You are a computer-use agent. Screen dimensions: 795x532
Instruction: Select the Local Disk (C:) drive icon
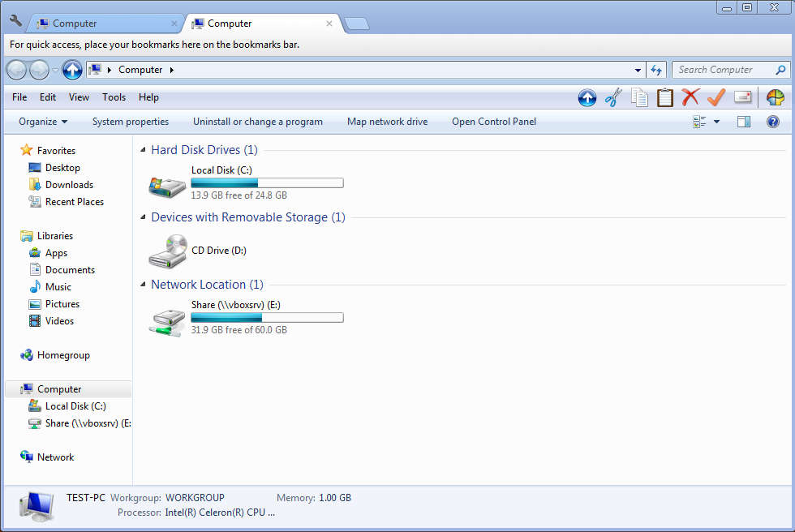click(x=167, y=187)
